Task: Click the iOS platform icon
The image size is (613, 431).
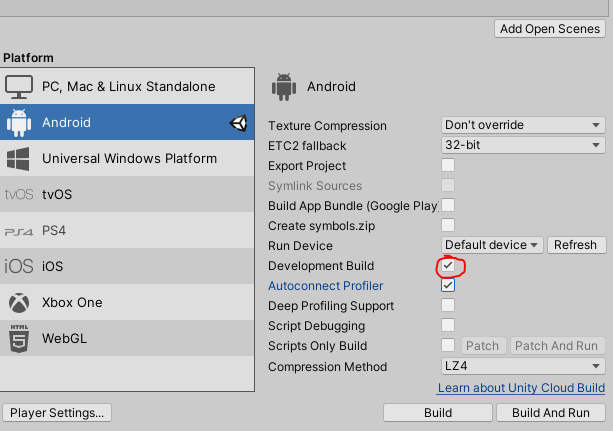Action: 19,266
